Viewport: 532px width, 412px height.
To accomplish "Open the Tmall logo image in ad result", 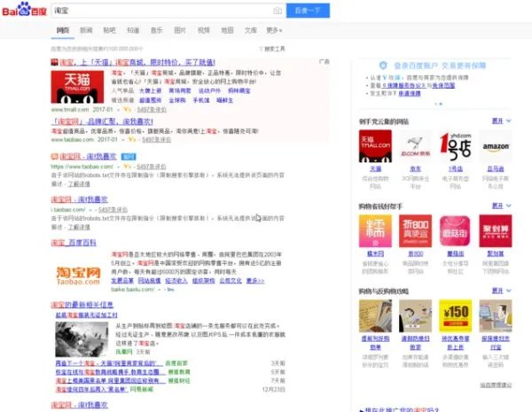I will pyautogui.click(x=77, y=87).
